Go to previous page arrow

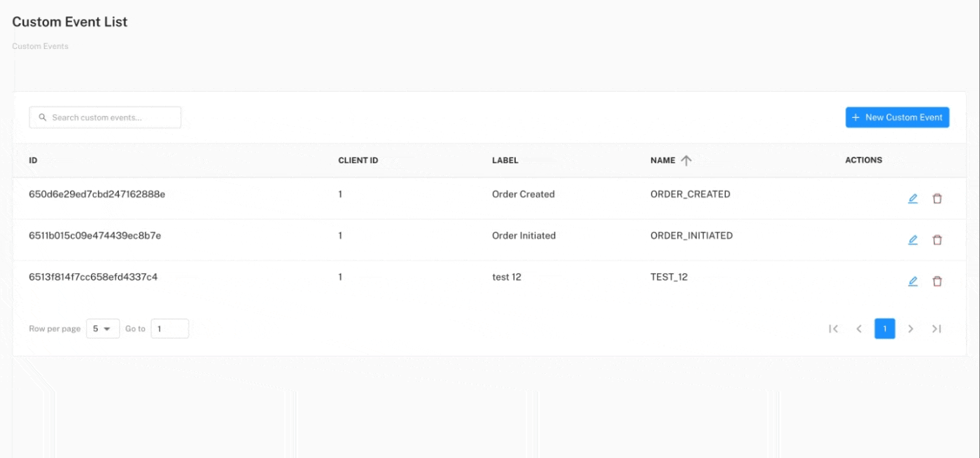point(859,328)
